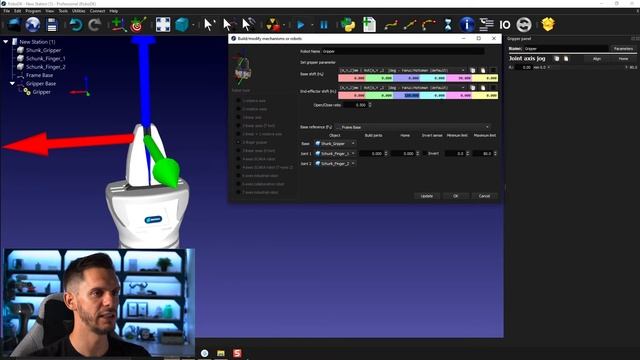Select the first robot type radio button

point(238,100)
